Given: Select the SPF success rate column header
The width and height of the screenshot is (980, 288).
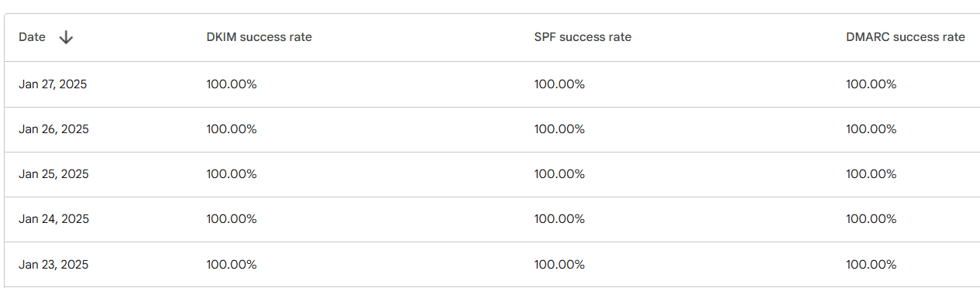Looking at the screenshot, I should click(x=583, y=37).
